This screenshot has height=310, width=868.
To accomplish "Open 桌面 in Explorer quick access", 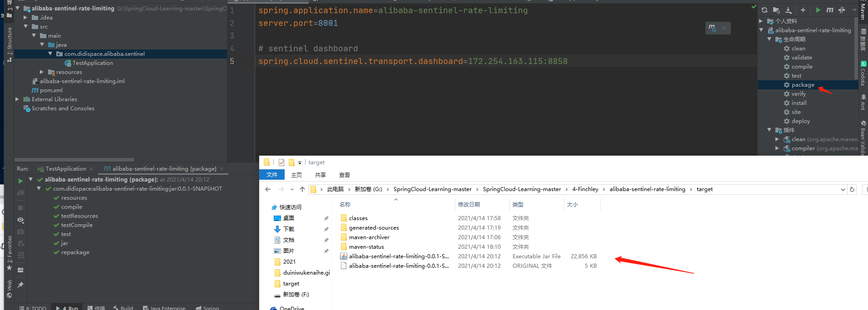I will coord(289,218).
